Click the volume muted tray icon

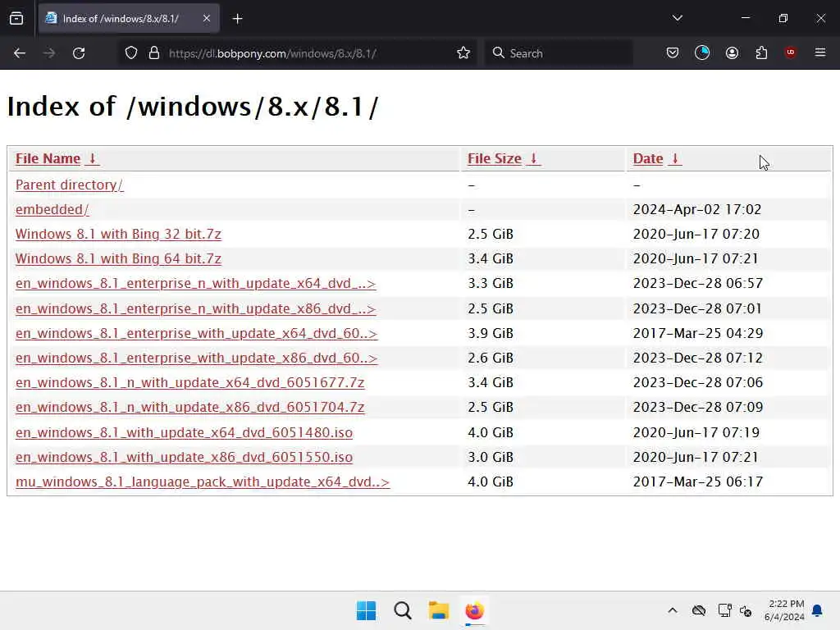pos(746,610)
